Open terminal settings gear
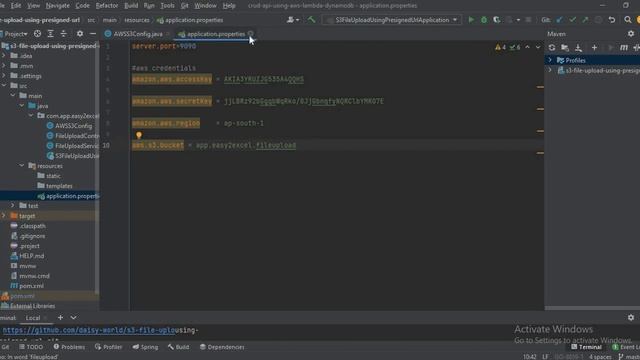This screenshot has width=640, height=360. pyautogui.click(x=631, y=318)
